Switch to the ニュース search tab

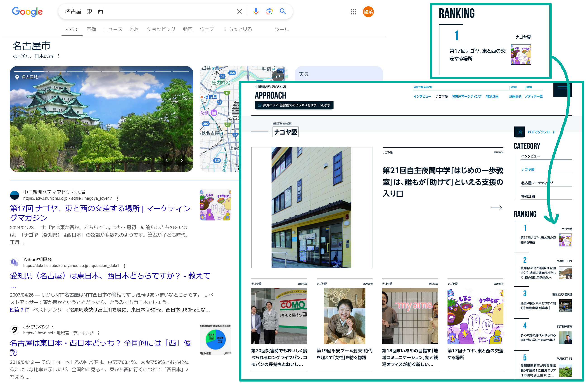pyautogui.click(x=113, y=29)
